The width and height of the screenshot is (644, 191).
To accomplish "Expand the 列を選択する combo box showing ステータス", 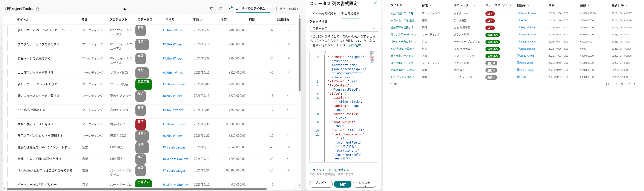I will point(343,29).
